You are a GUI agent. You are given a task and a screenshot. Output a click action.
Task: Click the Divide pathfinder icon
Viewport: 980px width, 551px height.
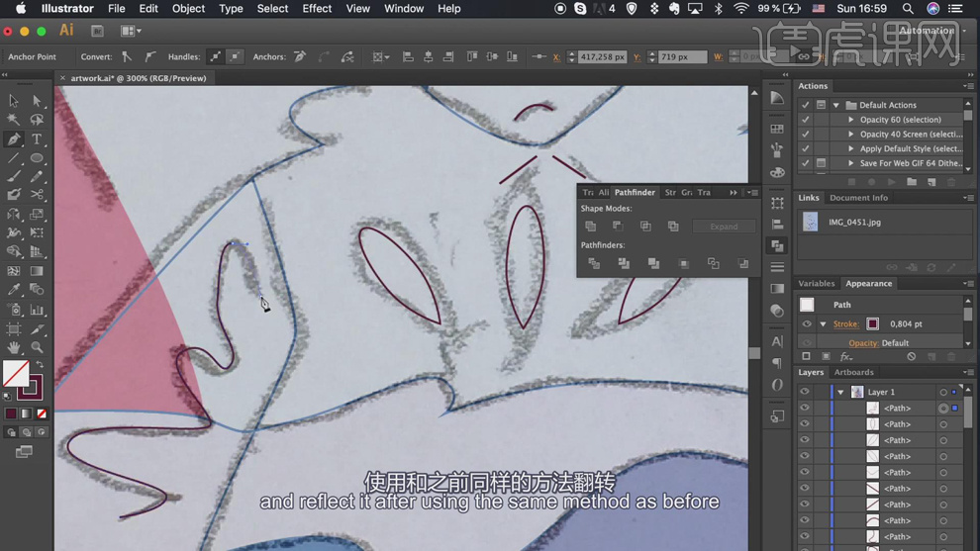[594, 264]
